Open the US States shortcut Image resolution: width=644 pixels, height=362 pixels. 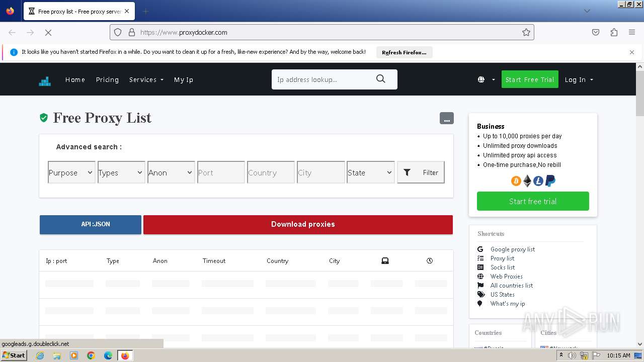pos(503,295)
